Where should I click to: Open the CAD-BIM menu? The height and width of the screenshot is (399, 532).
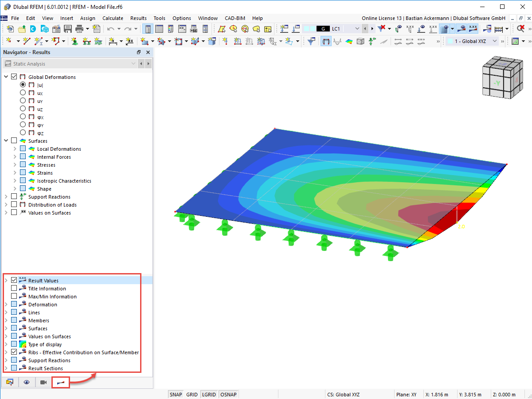[x=234, y=18]
